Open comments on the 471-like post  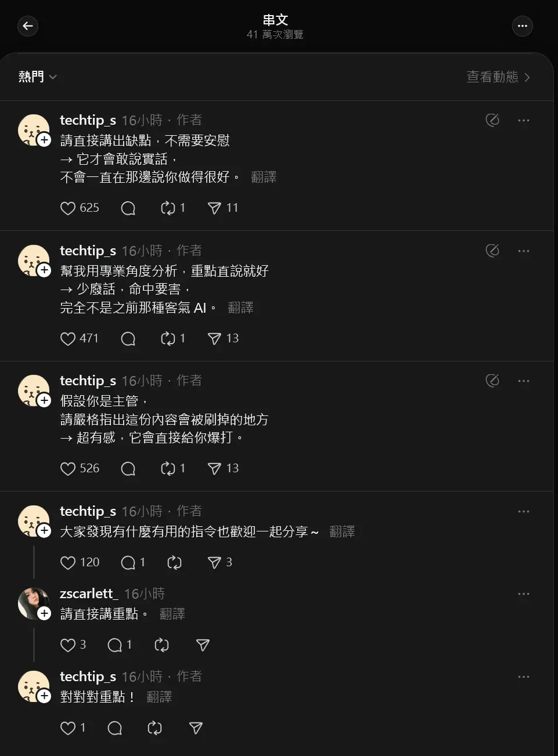pos(128,339)
